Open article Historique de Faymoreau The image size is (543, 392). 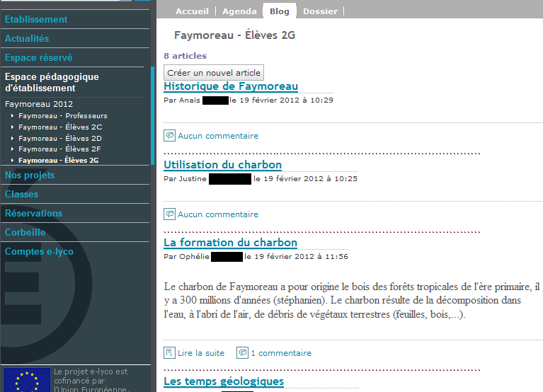(x=230, y=86)
